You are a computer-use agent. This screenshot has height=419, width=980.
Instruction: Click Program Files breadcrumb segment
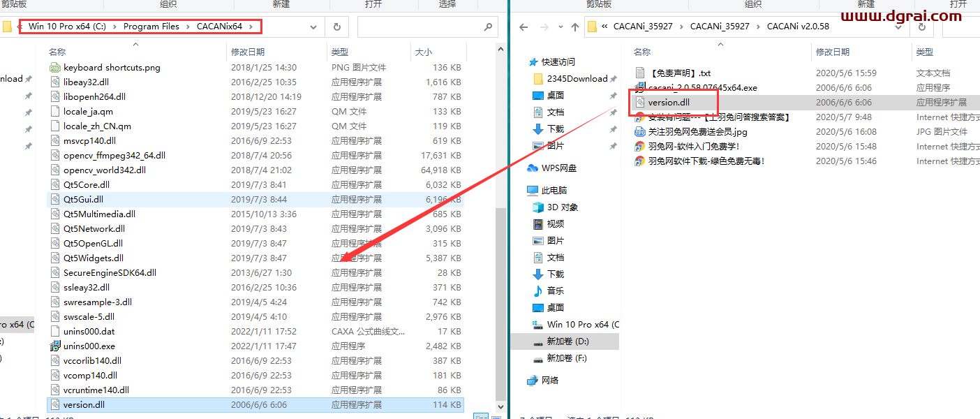151,27
